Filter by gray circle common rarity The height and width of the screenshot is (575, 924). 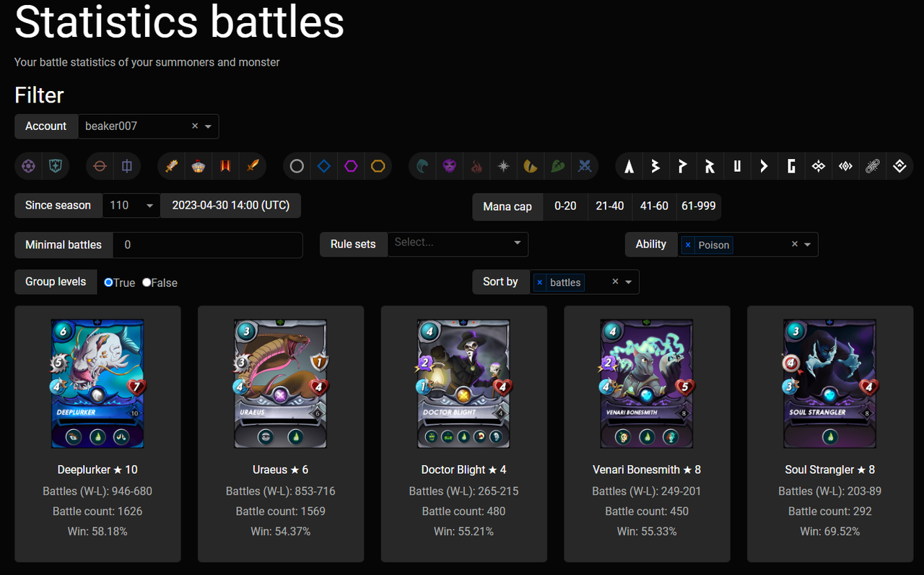click(x=297, y=166)
